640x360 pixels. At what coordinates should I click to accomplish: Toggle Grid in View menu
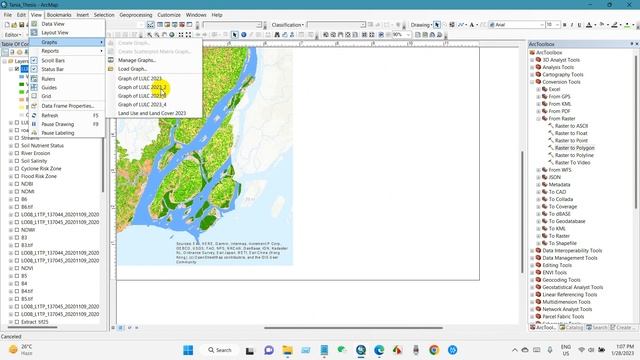click(46, 96)
